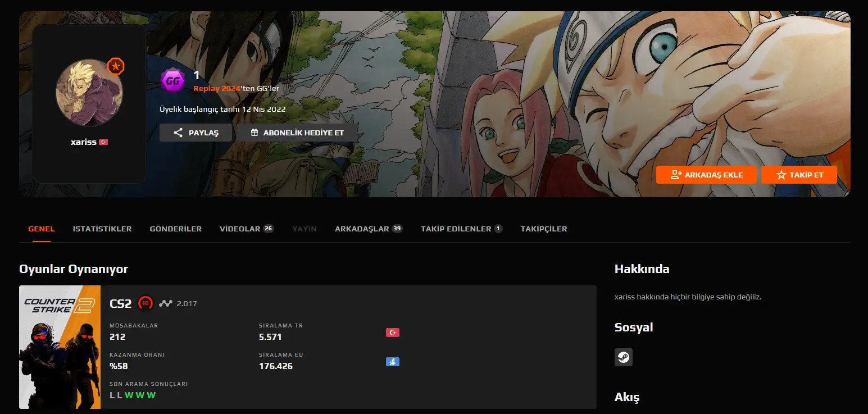Open the Counter-Strike 2 game cover
868x414 pixels.
(x=60, y=347)
